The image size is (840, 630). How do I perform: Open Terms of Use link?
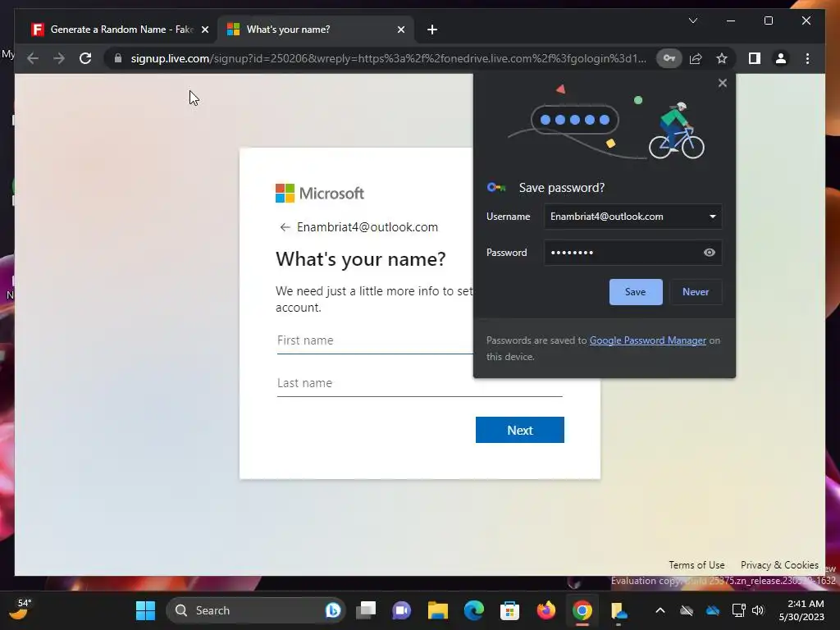(x=696, y=565)
